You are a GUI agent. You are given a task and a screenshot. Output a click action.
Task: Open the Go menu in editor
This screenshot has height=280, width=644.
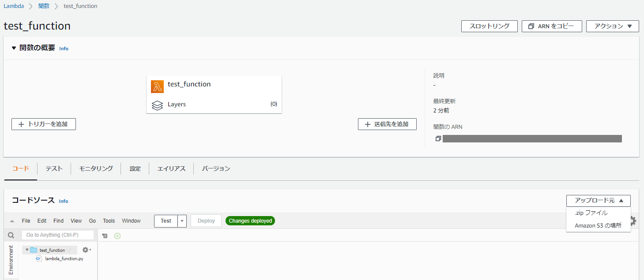tap(92, 221)
